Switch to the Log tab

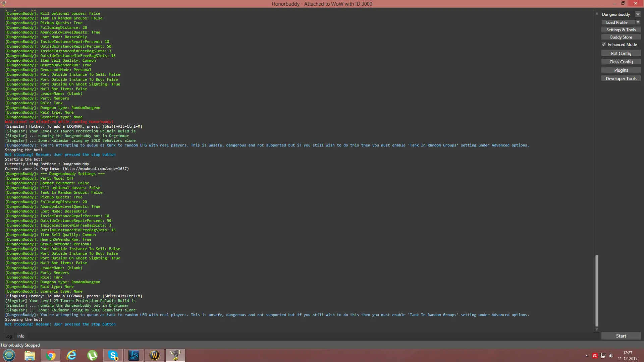tap(8, 336)
